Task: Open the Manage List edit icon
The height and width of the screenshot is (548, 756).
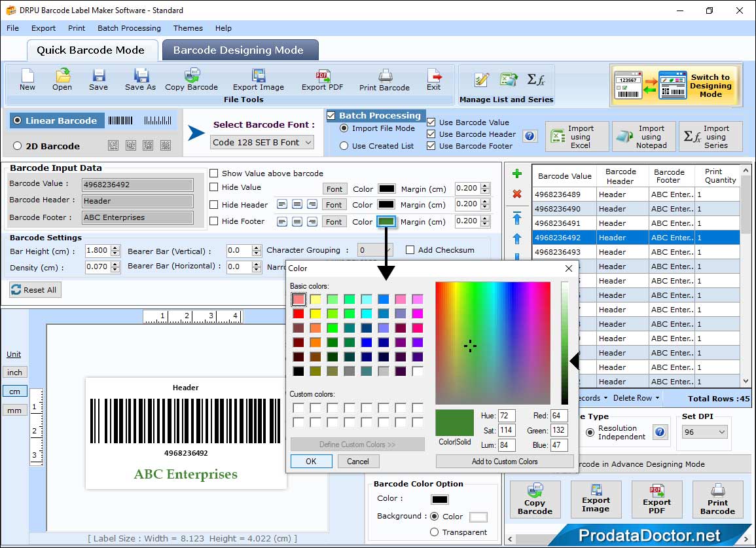Action: [x=482, y=80]
